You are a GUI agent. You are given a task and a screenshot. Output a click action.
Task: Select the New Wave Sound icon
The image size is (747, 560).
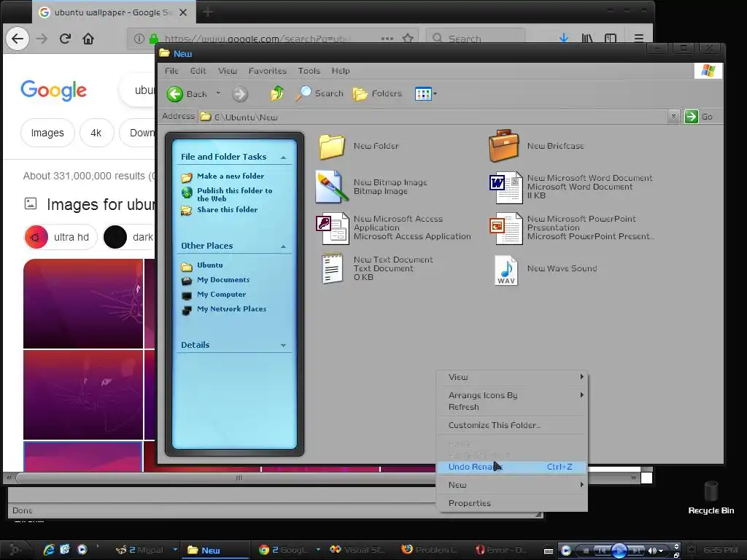coord(506,270)
